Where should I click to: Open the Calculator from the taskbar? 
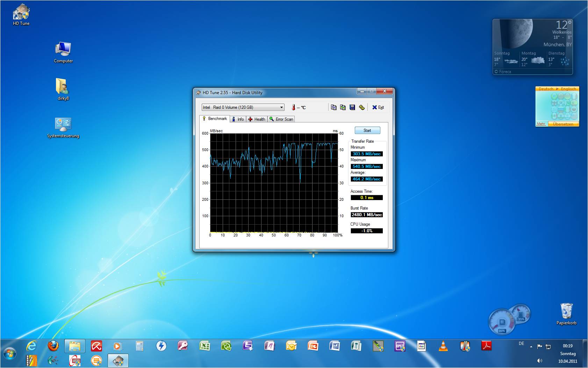pos(139,346)
